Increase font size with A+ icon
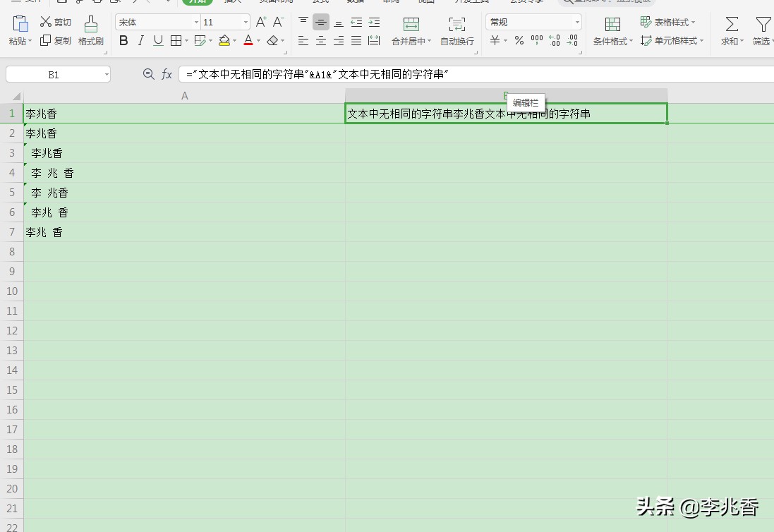 click(x=261, y=22)
